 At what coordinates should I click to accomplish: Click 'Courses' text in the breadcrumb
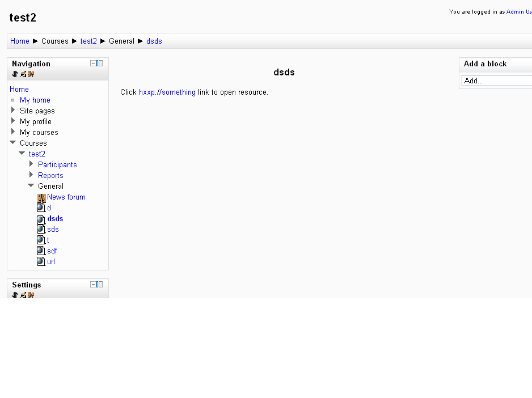55,41
